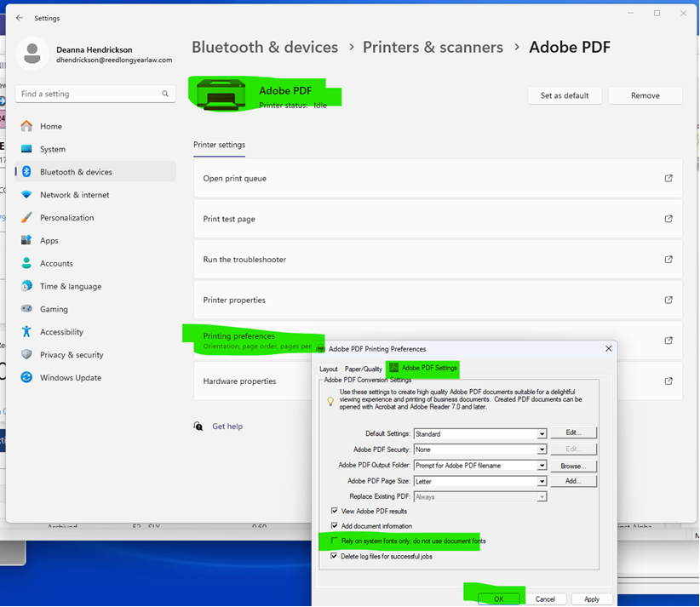The height and width of the screenshot is (607, 700).
Task: Open Network & internet settings icon
Action: pyautogui.click(x=26, y=194)
